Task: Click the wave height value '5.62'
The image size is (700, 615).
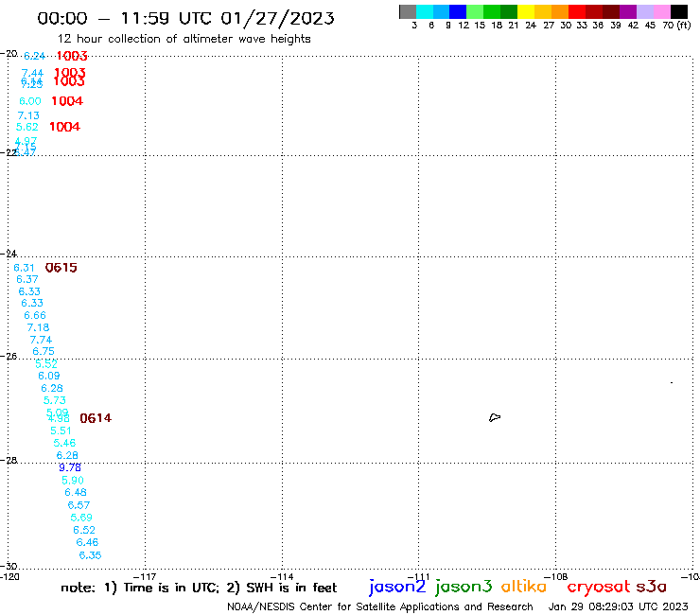Action: [27, 127]
